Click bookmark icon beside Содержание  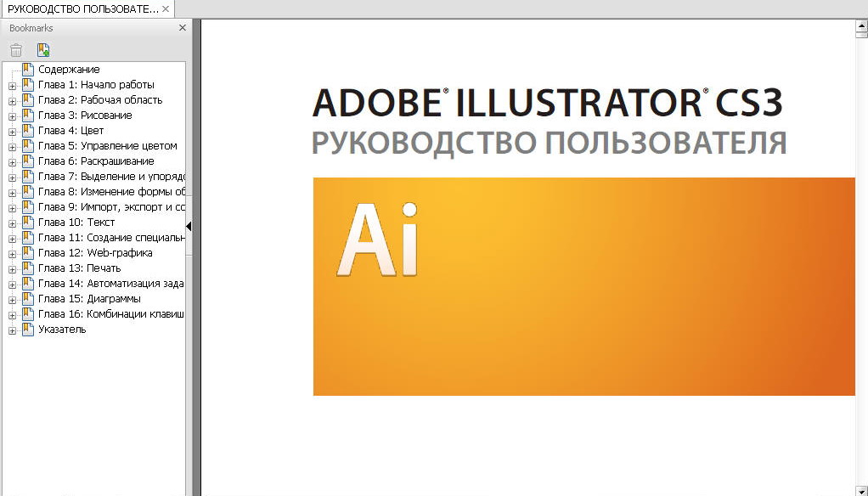28,69
